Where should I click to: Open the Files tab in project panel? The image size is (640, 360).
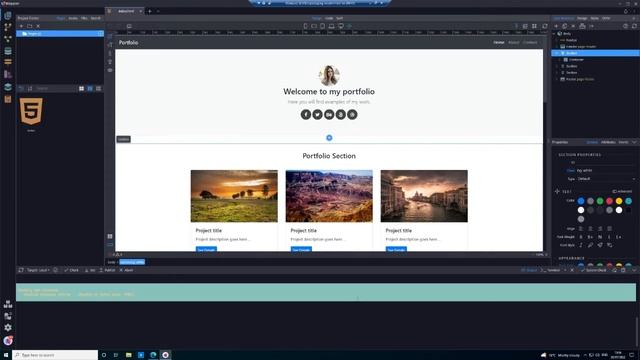84,18
